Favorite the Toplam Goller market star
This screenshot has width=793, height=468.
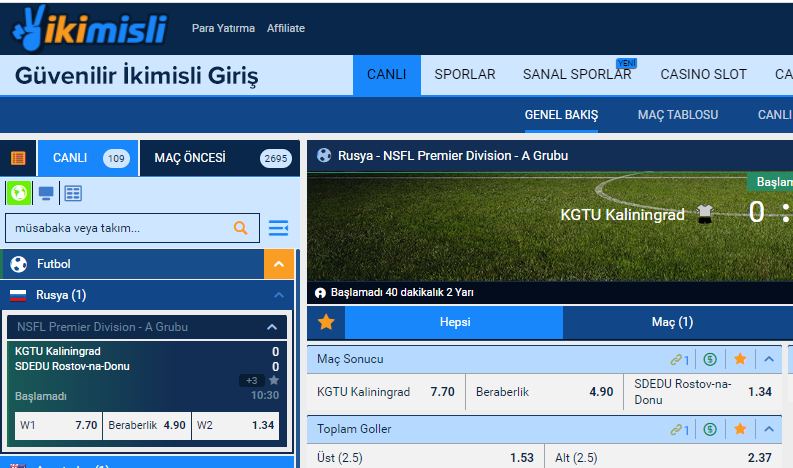740,429
